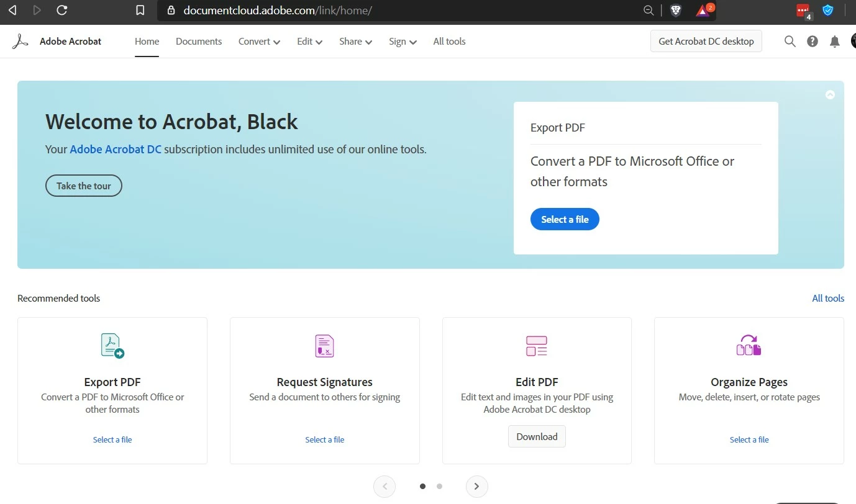The height and width of the screenshot is (504, 856).
Task: Open the All tools link beside Recommended tools
Action: [x=828, y=299]
